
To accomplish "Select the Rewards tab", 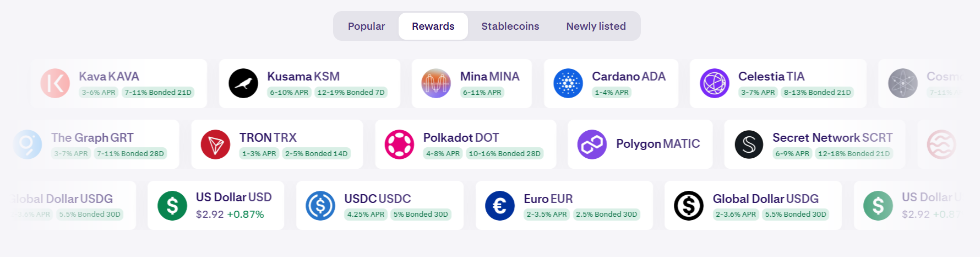I will (433, 26).
